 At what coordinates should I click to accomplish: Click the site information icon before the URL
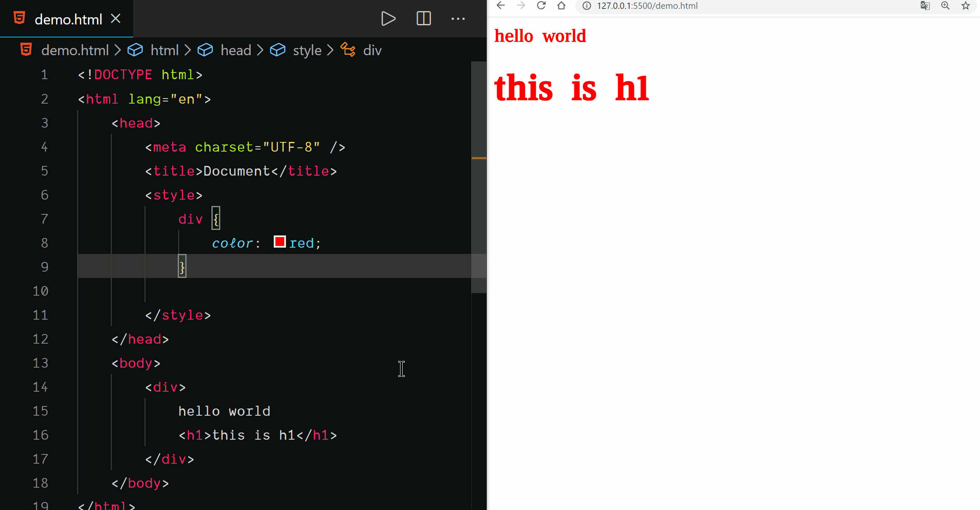587,5
